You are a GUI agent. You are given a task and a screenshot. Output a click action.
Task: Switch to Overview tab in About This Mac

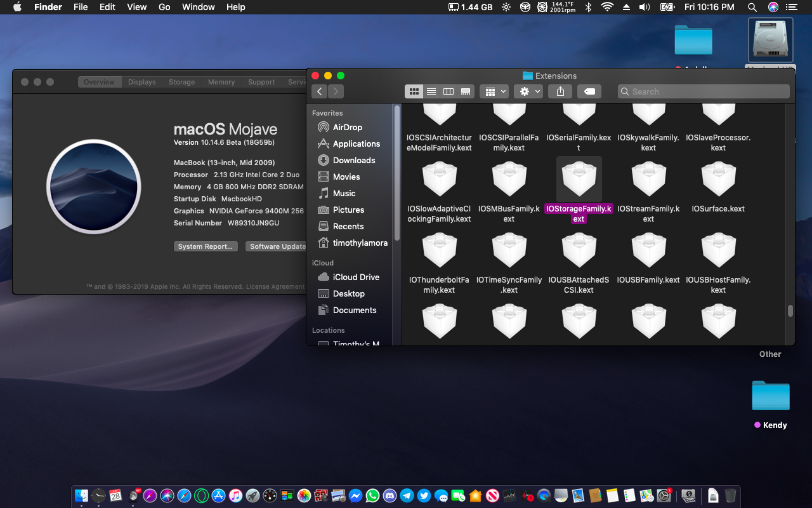pos(99,82)
